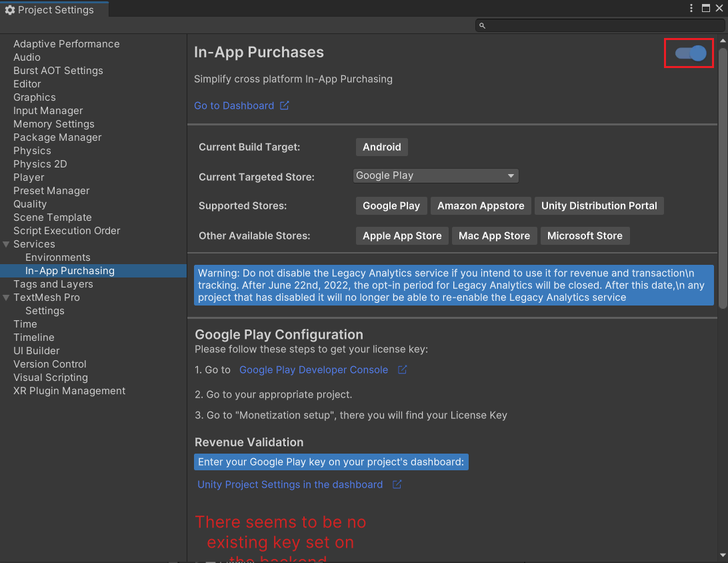Click the scroll down arrow of right panel
The width and height of the screenshot is (728, 563).
tap(723, 556)
